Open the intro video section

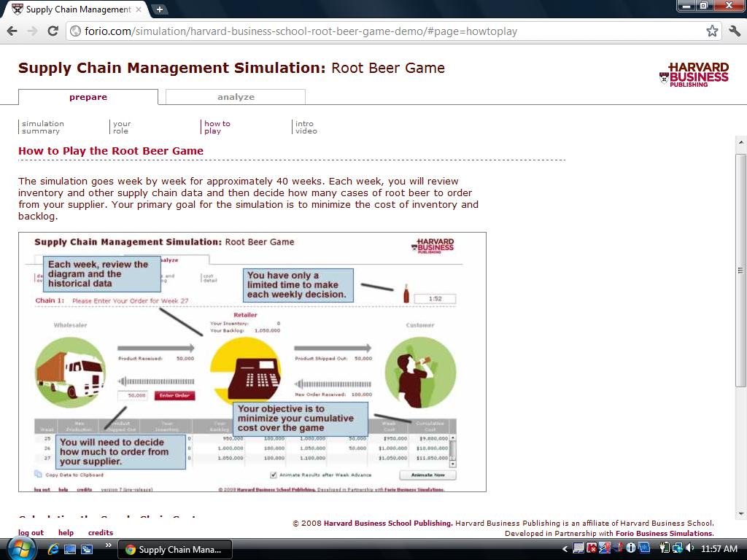pos(306,127)
